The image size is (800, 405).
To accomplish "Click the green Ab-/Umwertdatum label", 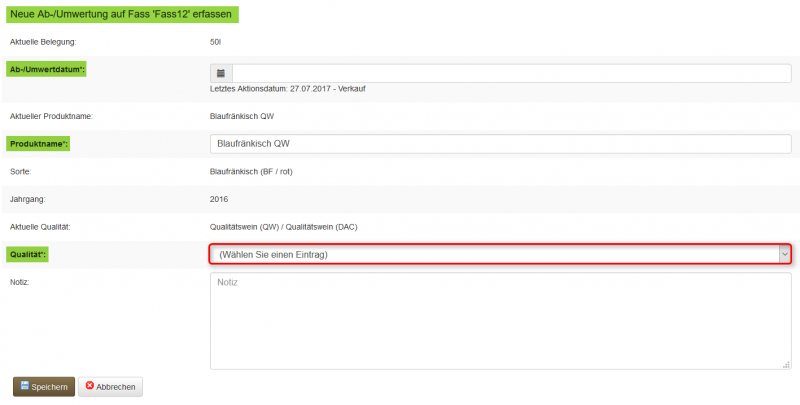I will (x=47, y=68).
